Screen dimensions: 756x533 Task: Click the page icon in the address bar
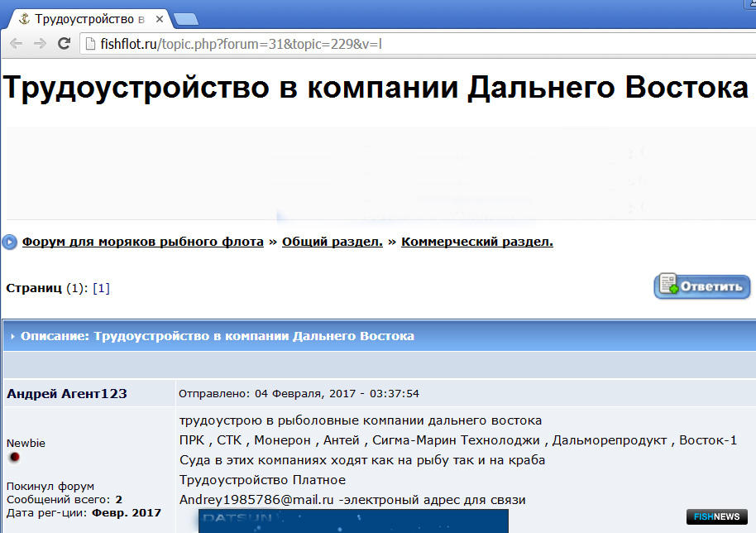[x=89, y=44]
